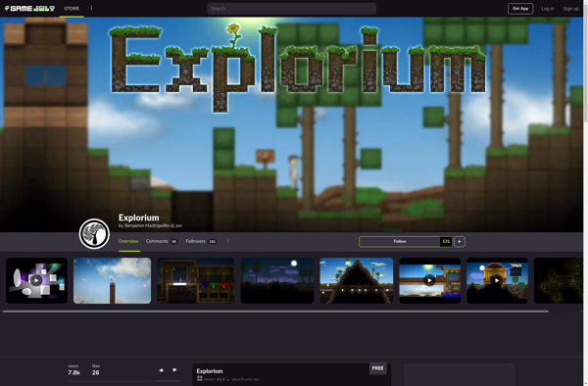588x386 pixels.
Task: Open the Game Jolt home logo
Action: pyautogui.click(x=29, y=8)
